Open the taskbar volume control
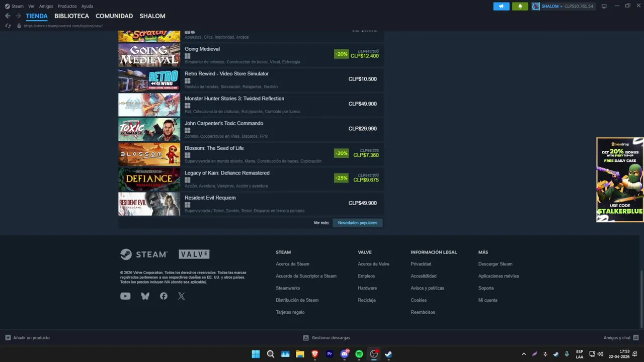644x362 pixels. 600,354
